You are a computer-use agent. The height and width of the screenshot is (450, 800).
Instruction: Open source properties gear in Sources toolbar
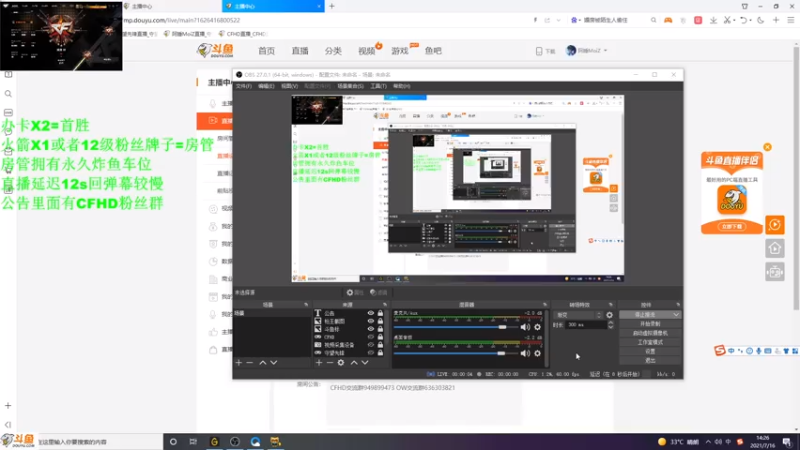[x=341, y=362]
